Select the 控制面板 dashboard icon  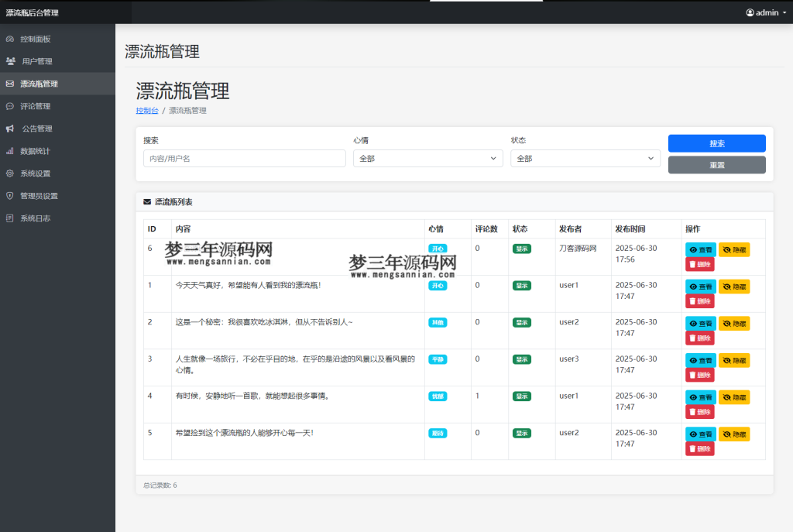coord(10,39)
